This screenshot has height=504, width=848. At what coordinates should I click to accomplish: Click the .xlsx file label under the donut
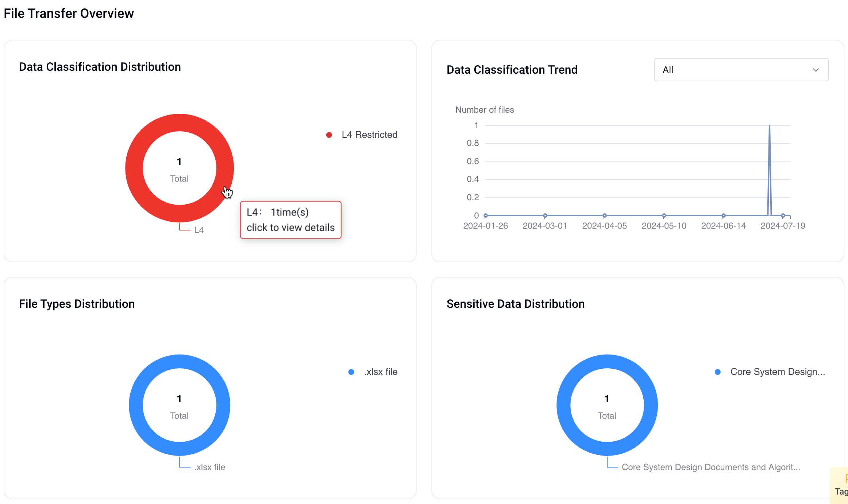(210, 467)
